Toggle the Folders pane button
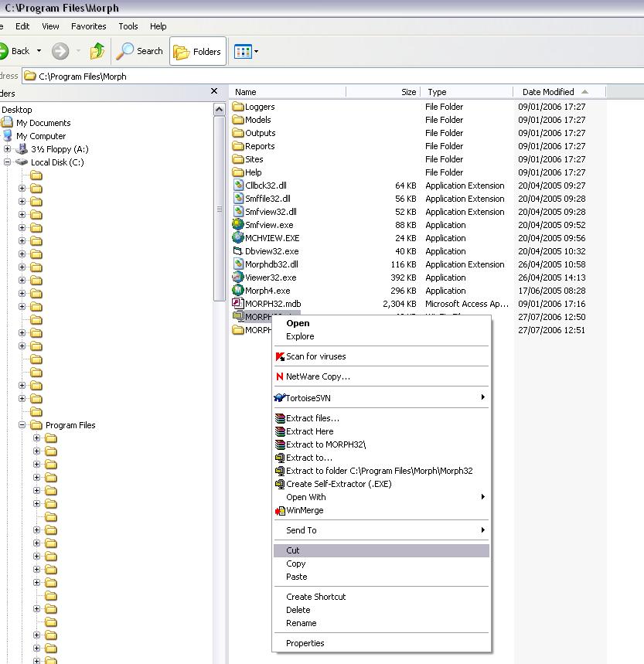The width and height of the screenshot is (644, 664). pos(198,52)
